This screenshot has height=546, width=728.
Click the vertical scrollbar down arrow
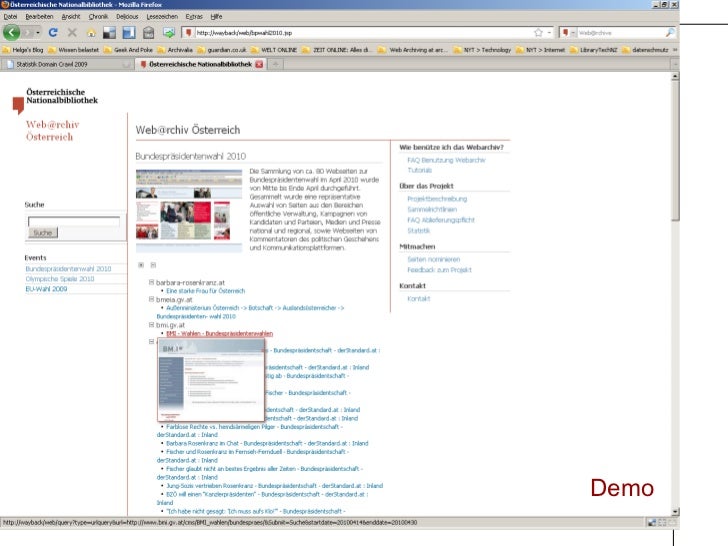pyautogui.click(x=676, y=511)
